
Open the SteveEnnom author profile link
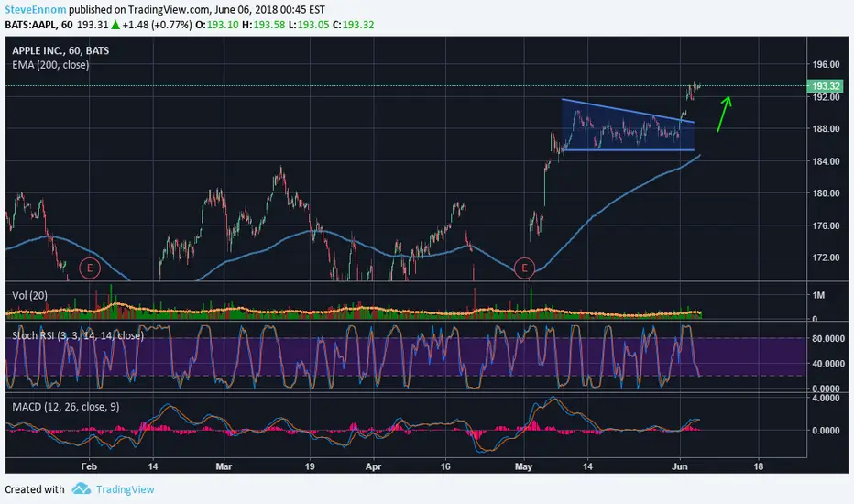[x=36, y=10]
